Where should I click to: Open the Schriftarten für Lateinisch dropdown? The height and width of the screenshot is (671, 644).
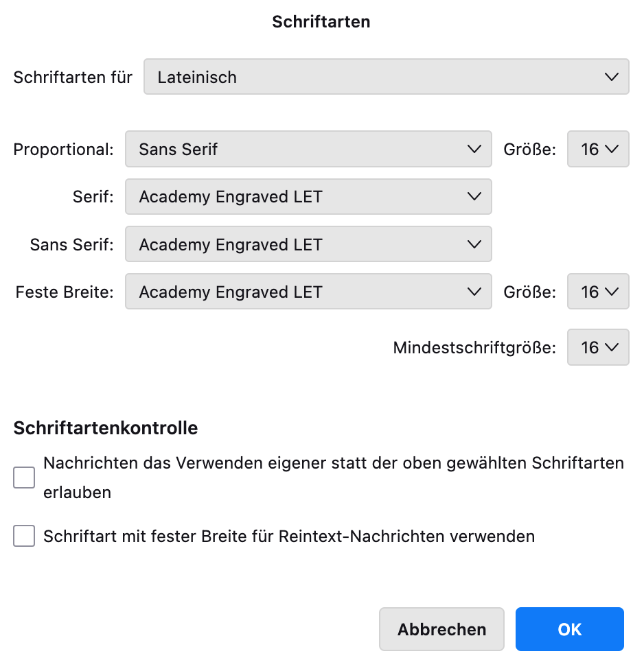tap(386, 77)
